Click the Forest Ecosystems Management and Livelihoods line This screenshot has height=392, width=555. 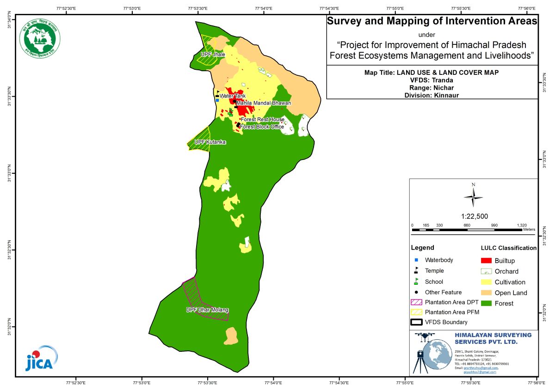click(x=432, y=55)
